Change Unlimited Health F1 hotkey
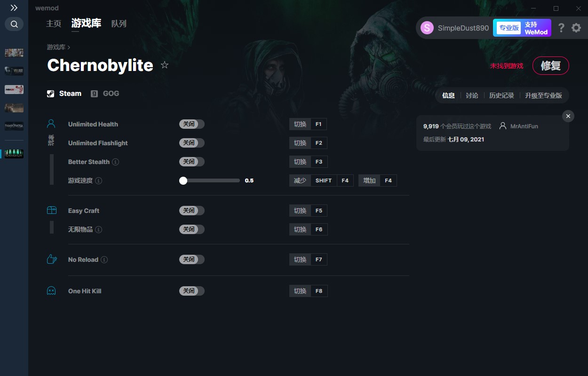This screenshot has height=376, width=588. (x=308, y=124)
